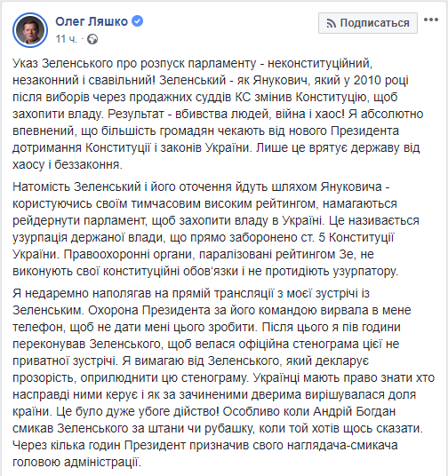Click the blue verified badge icon
Image resolution: width=448 pixels, height=476 pixels.
pos(138,21)
